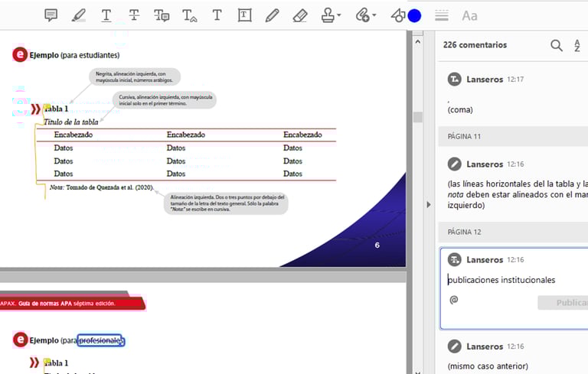Select the pencil drawing tool

[272, 15]
